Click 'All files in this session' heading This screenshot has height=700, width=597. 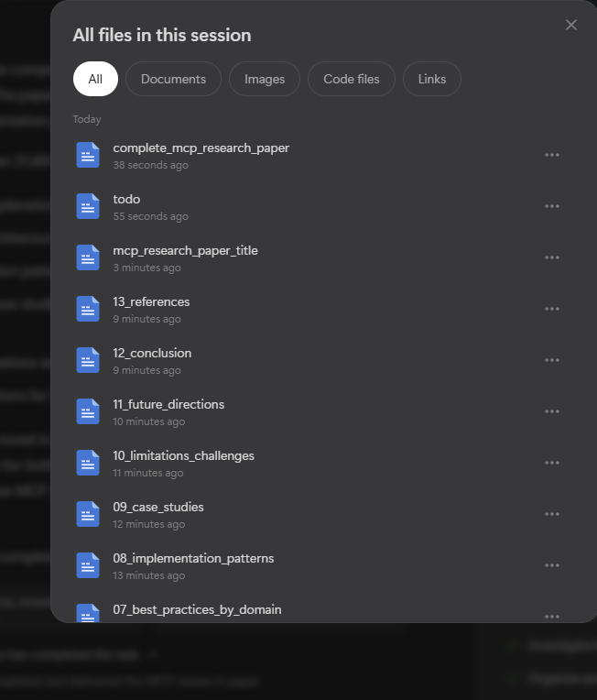click(x=162, y=35)
